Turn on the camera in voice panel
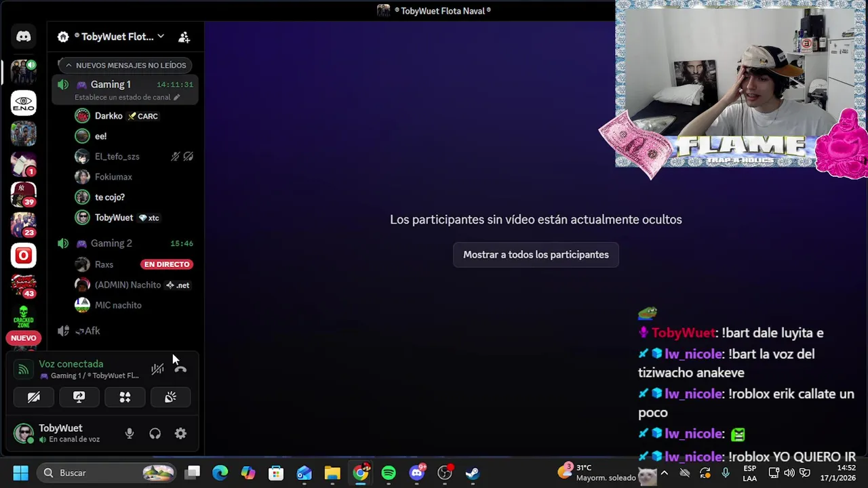This screenshot has height=488, width=868. tap(33, 397)
